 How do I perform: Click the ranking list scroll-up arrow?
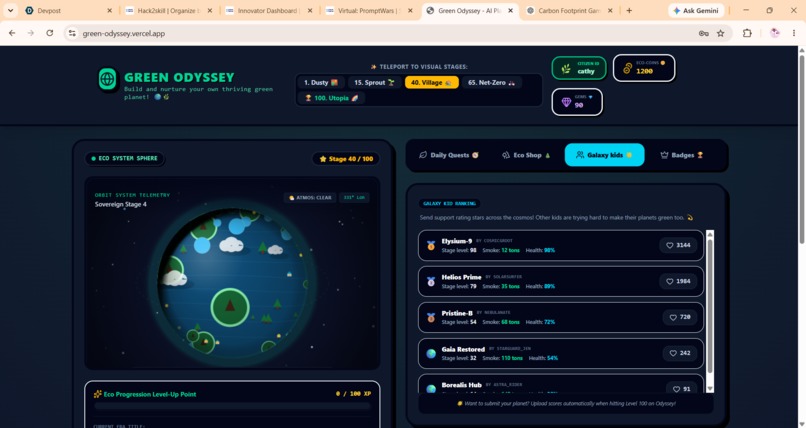coord(710,234)
